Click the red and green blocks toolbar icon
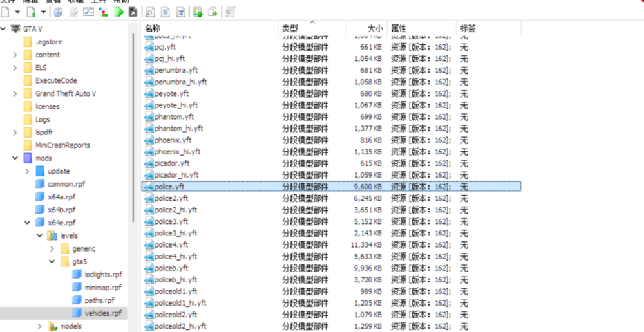Screen dimensions: 644x332 [x=104, y=12]
